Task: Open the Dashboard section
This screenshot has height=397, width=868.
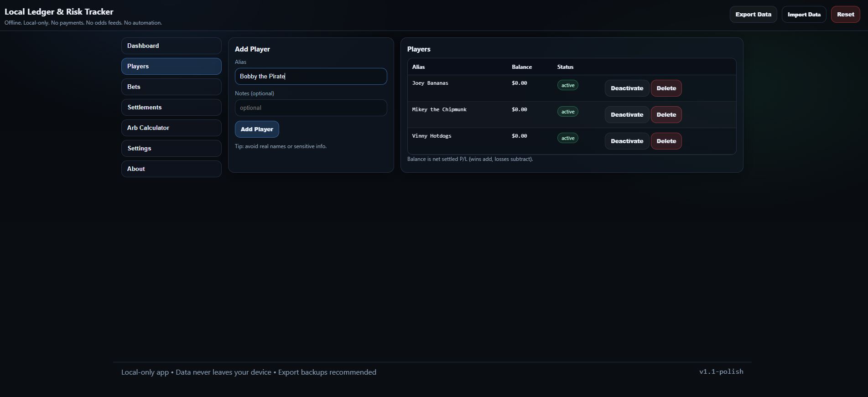Action: 171,46
